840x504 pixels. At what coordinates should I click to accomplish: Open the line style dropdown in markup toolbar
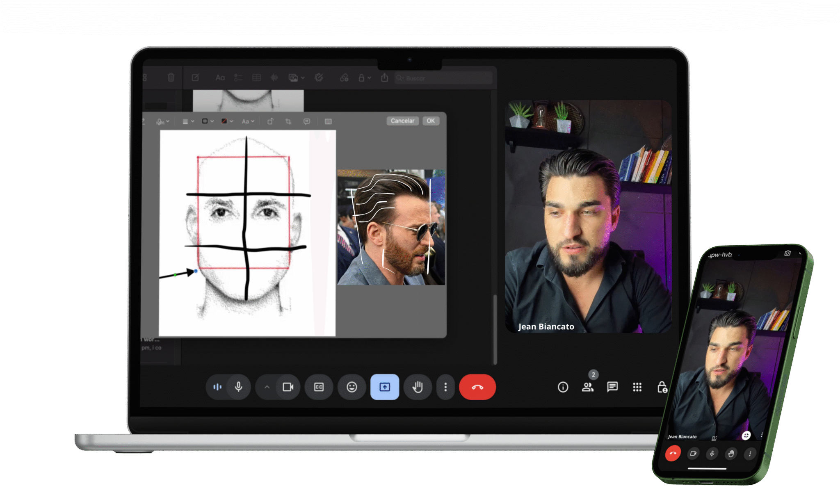tap(188, 121)
